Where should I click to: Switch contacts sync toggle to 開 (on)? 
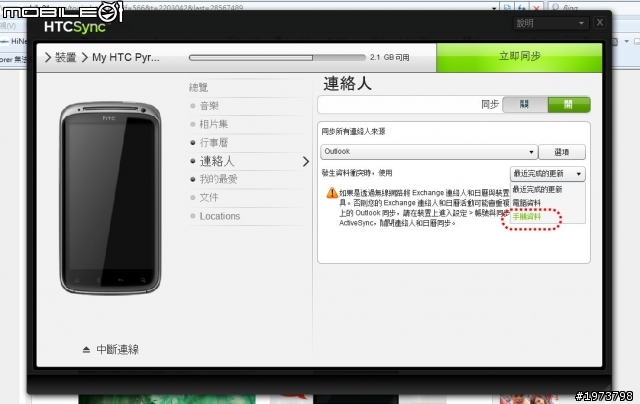pyautogui.click(x=569, y=104)
